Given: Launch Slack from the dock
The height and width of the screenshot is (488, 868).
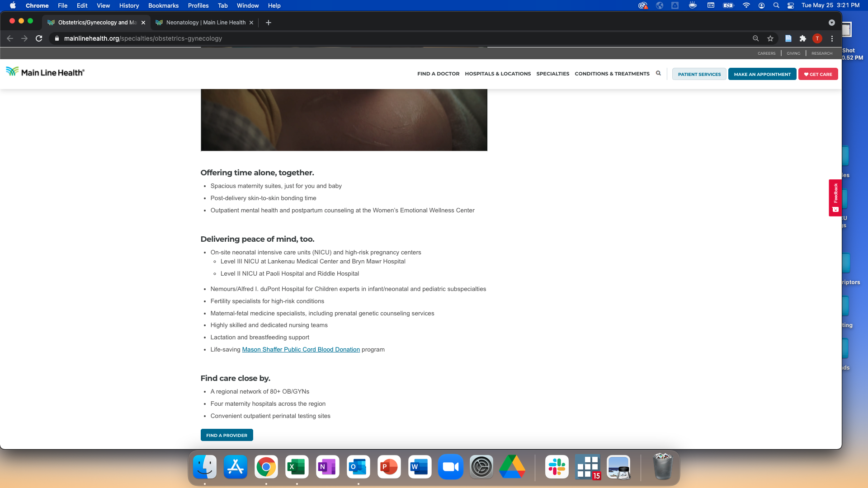Looking at the screenshot, I should tap(557, 467).
